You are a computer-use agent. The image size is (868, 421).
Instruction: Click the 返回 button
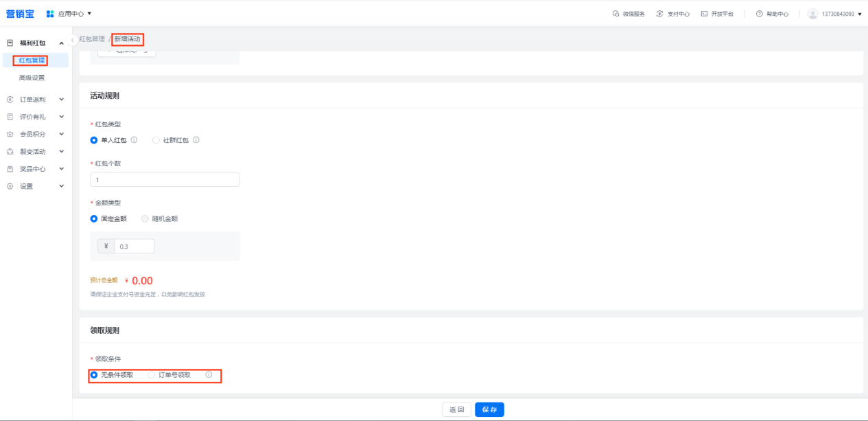coord(456,410)
